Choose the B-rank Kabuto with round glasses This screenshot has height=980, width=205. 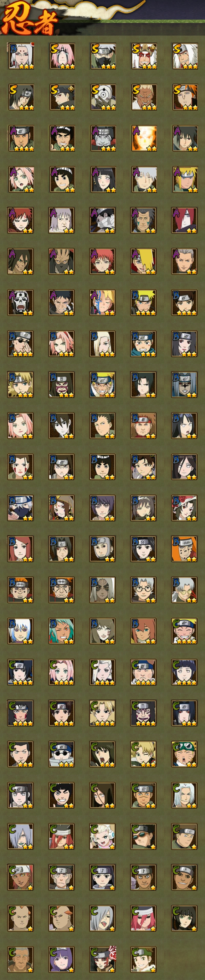143,590
